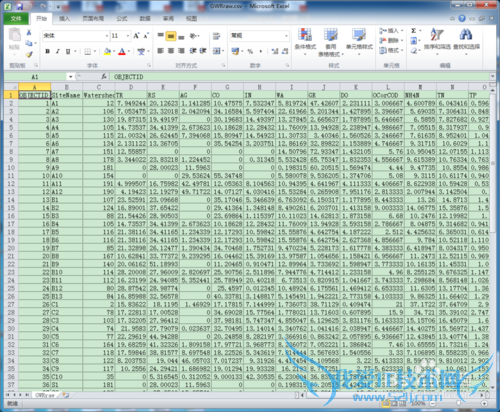The image size is (500, 412).
Task: Toggle align text left
Action: 160,51
